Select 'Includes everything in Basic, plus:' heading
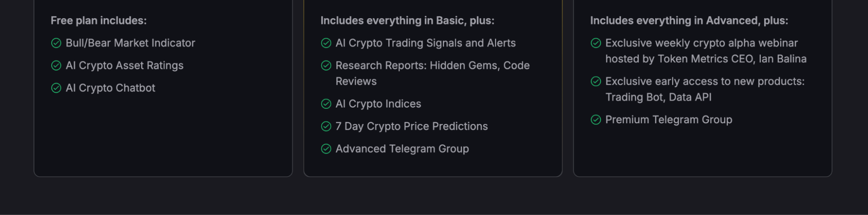The width and height of the screenshot is (868, 215). (x=407, y=20)
